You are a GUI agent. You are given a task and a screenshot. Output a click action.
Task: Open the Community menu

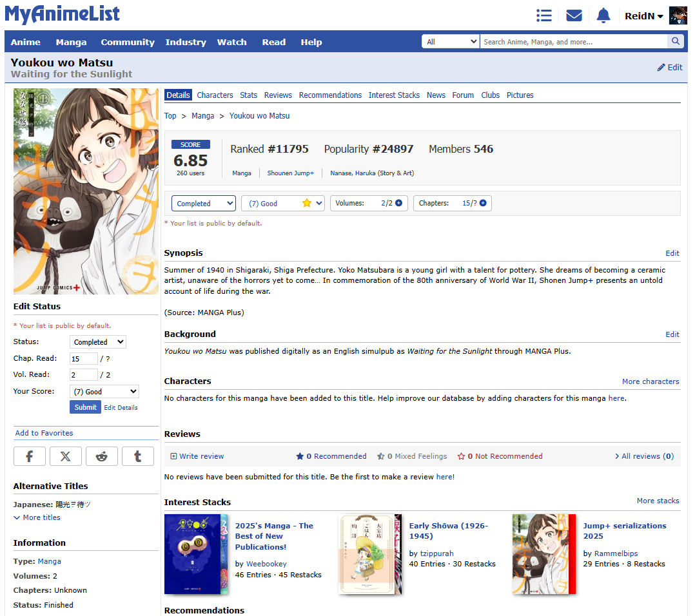128,42
